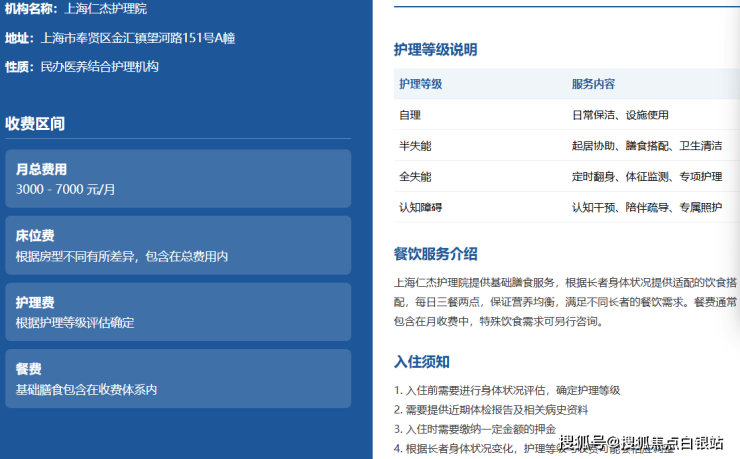Viewport: 740px width, 459px height.
Task: Click the line 包含在月收费中，特殊饮食需求可另行咨询
Action: (498, 322)
